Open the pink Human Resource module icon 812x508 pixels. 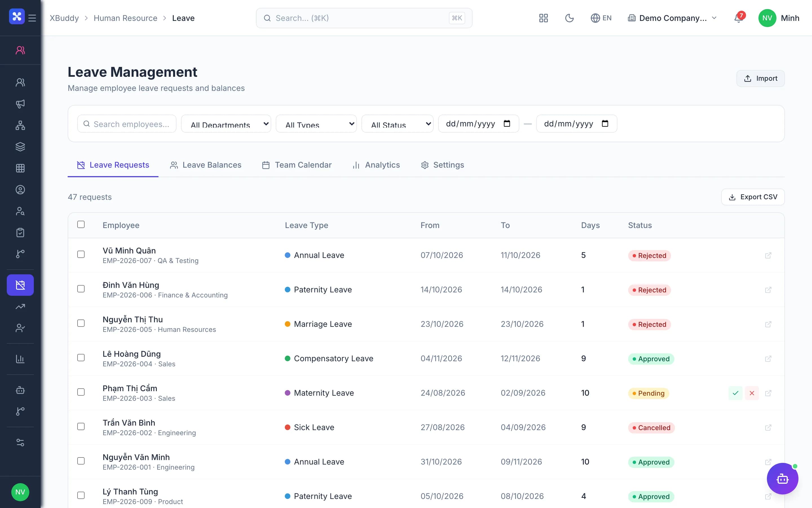coord(20,50)
